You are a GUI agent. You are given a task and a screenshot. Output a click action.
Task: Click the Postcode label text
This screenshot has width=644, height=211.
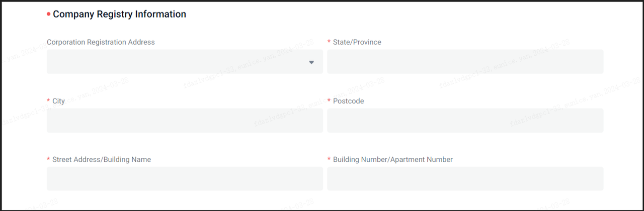coord(348,101)
